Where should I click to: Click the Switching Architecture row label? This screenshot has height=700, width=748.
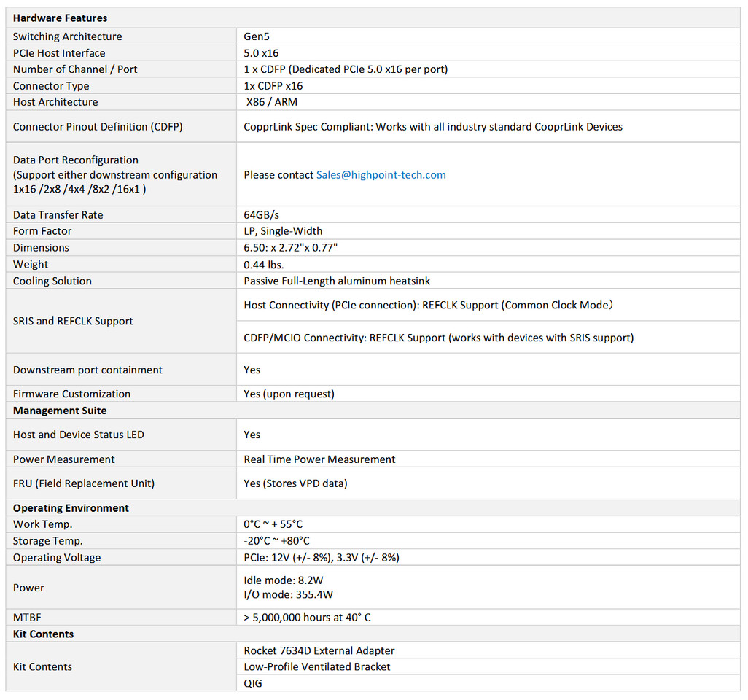point(67,36)
